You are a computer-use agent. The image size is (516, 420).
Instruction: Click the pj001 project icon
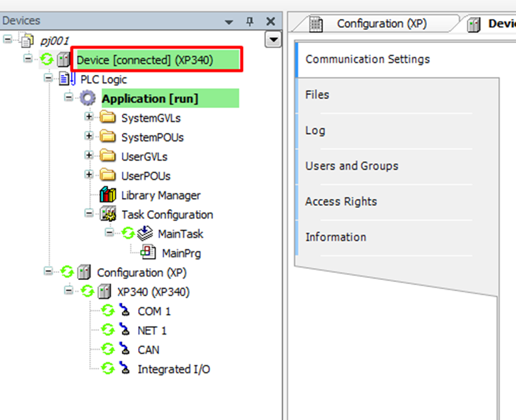click(27, 40)
